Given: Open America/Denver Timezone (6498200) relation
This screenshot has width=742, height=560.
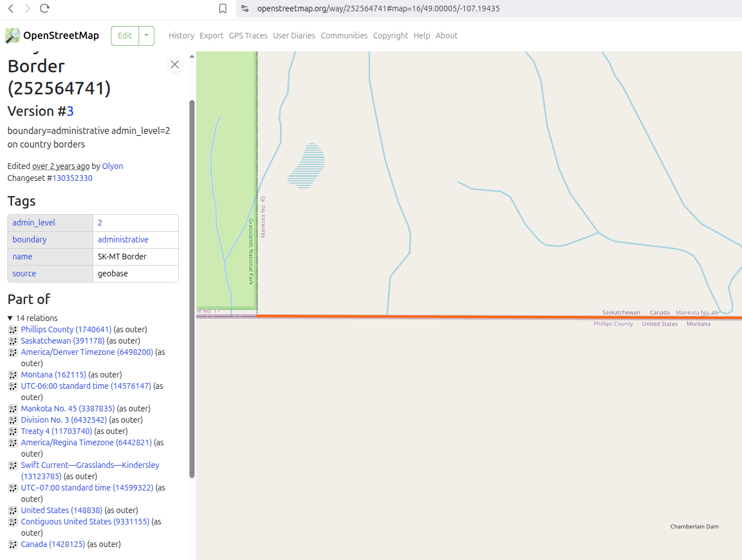Looking at the screenshot, I should [x=87, y=352].
